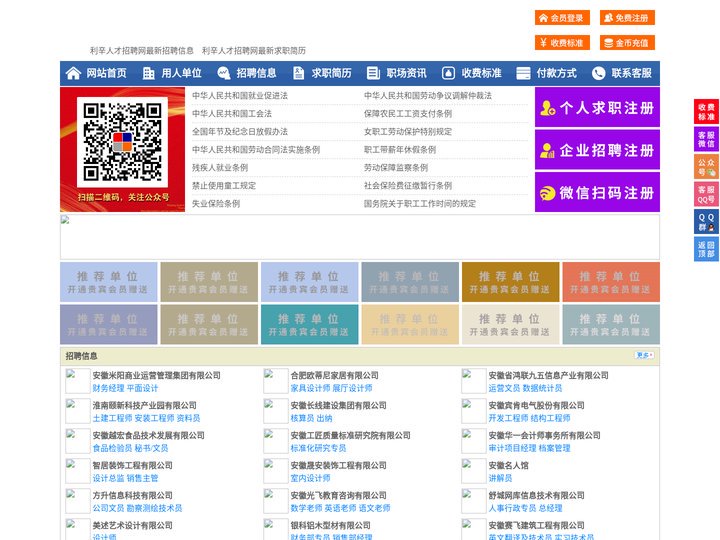Click the document icon next to 求职简历
This screenshot has height=540, width=720.
point(298,73)
